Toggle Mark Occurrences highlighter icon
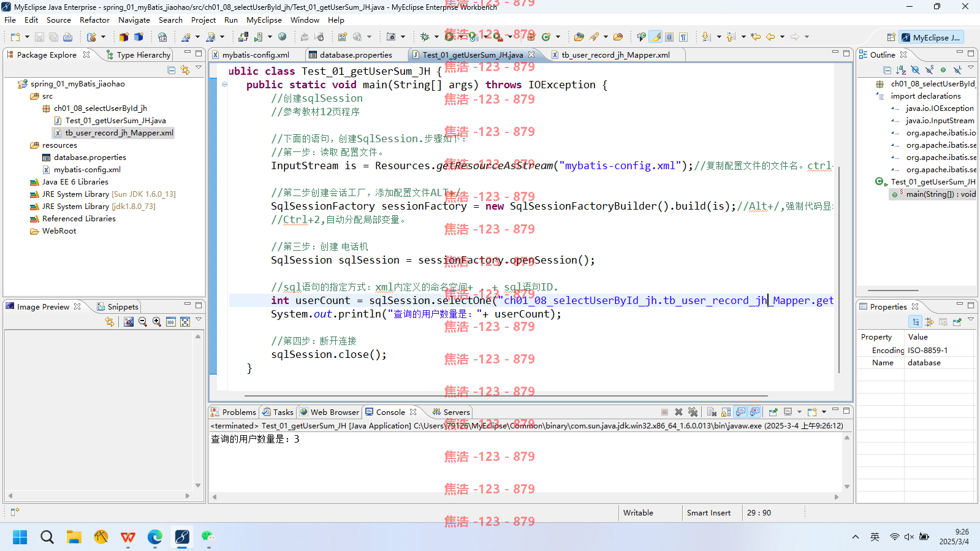This screenshot has width=980, height=551. (x=656, y=37)
